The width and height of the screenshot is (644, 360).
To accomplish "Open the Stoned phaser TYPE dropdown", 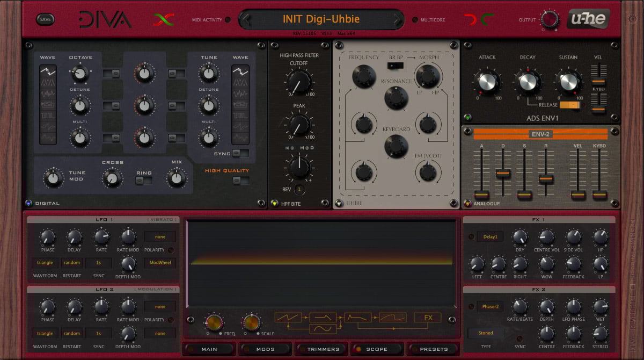I will tap(485, 333).
